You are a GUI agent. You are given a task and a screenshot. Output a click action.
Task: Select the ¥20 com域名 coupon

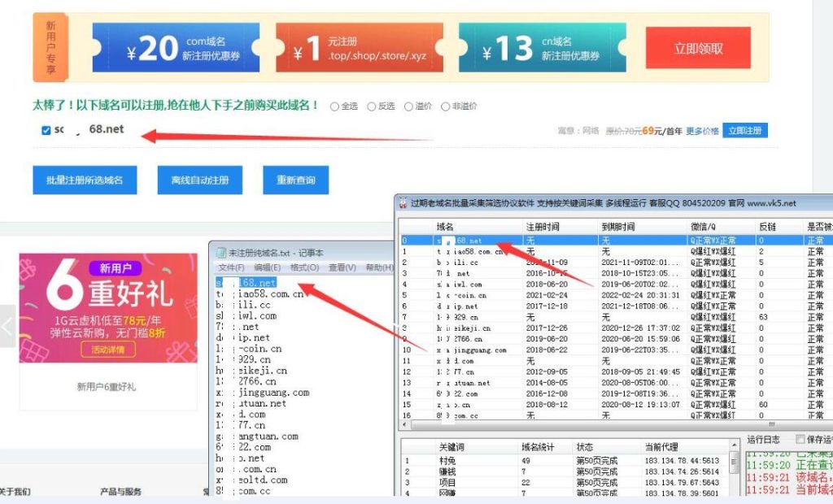(176, 48)
